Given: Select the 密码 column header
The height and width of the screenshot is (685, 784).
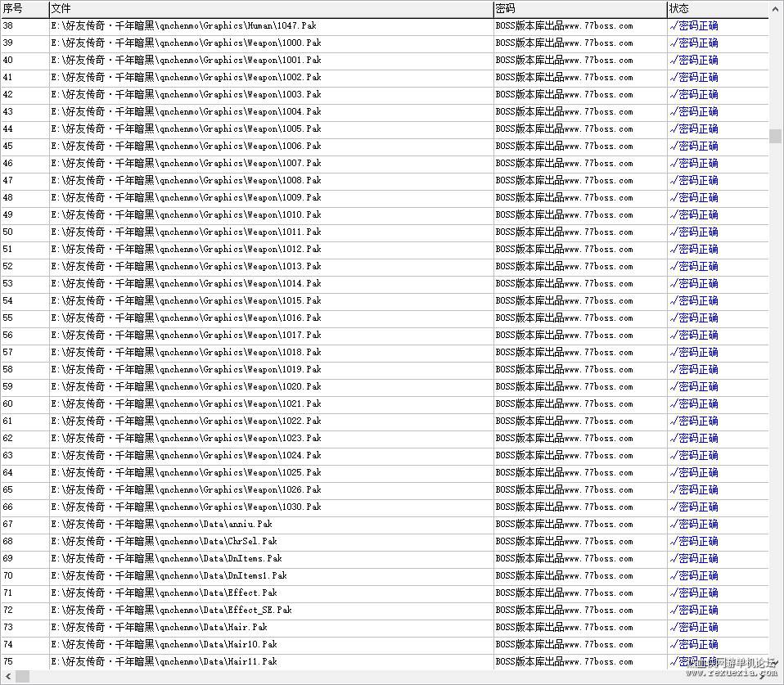Looking at the screenshot, I should click(580, 8).
